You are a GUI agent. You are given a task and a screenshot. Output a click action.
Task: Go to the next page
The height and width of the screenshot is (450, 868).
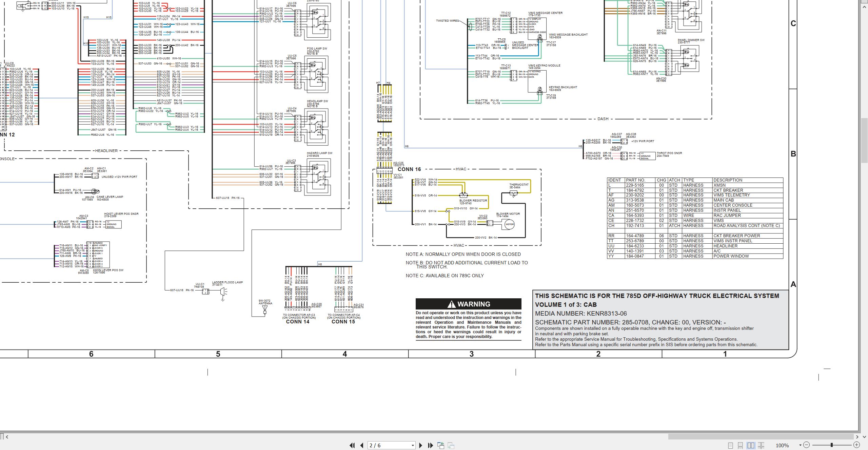421,445
